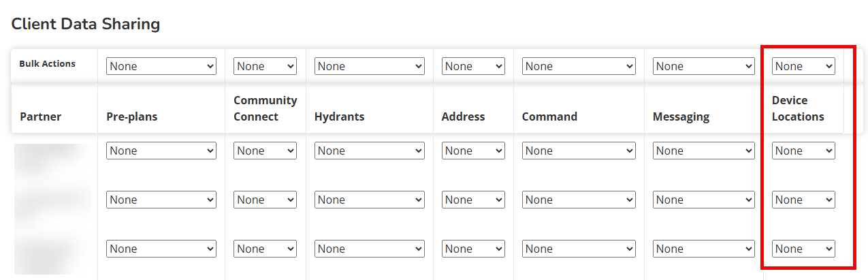
Task: Expand Bulk Actions Command dropdown
Action: [x=579, y=66]
